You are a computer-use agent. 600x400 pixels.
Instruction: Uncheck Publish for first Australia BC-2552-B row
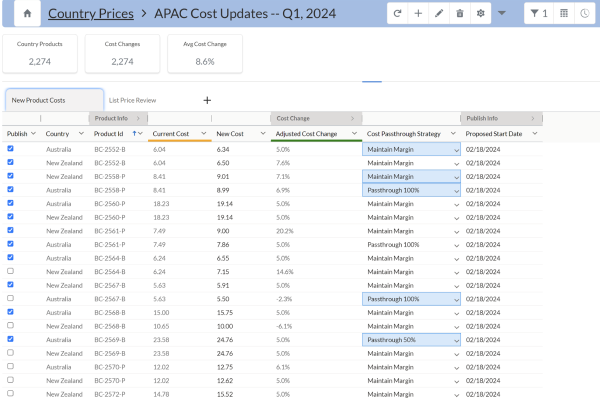[x=11, y=149]
